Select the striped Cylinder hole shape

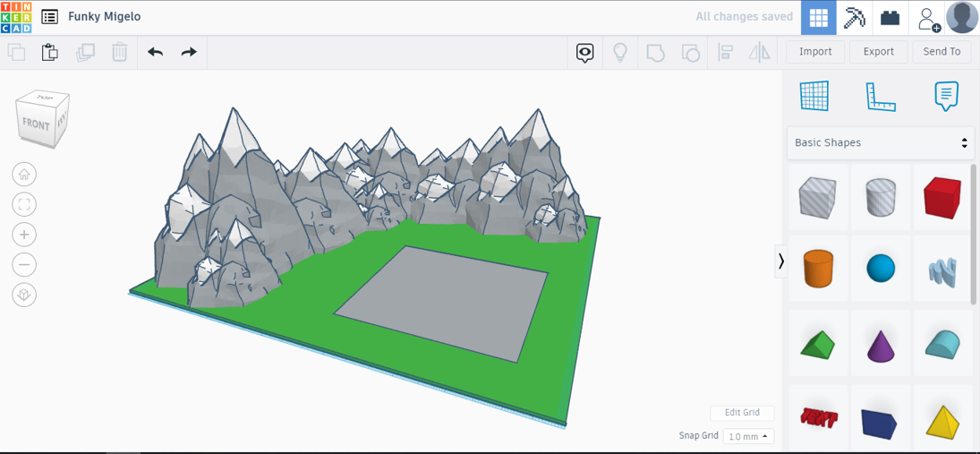(880, 197)
